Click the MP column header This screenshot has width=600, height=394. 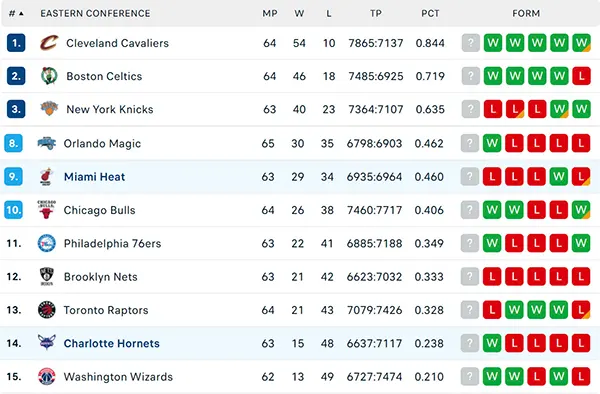(x=269, y=13)
